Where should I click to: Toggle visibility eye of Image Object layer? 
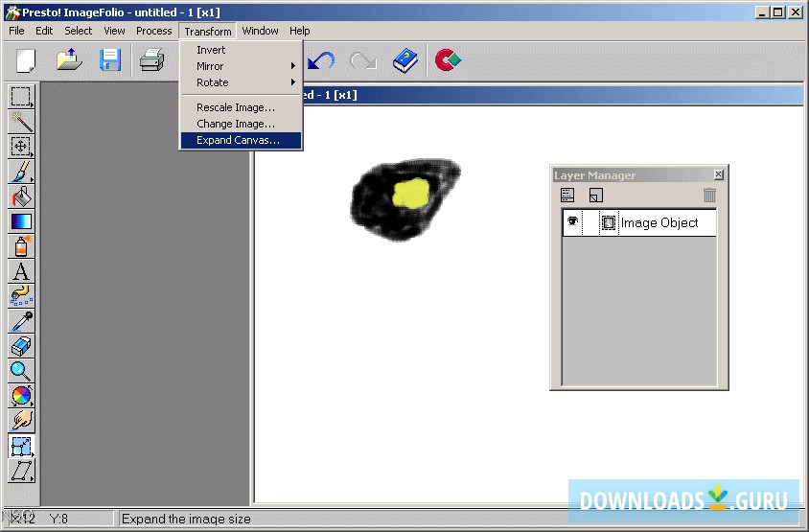click(572, 221)
